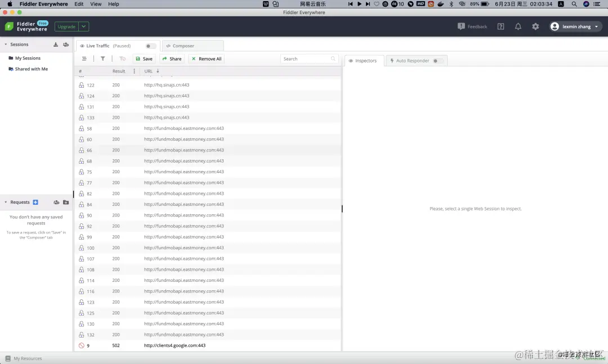Select session row 124 hq.sinajs.cn

[x=208, y=96]
